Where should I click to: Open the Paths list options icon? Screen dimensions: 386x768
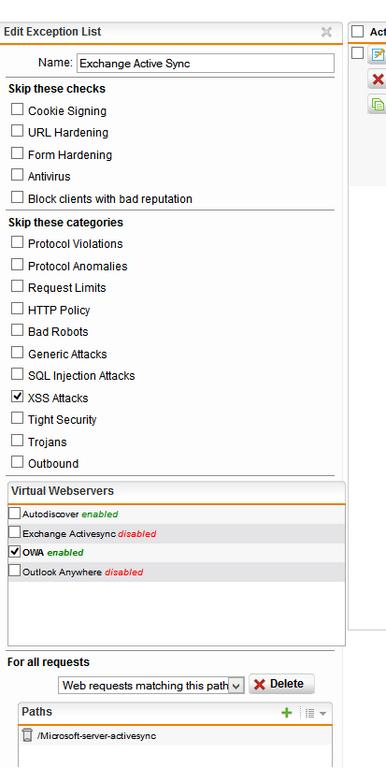pyautogui.click(x=310, y=713)
